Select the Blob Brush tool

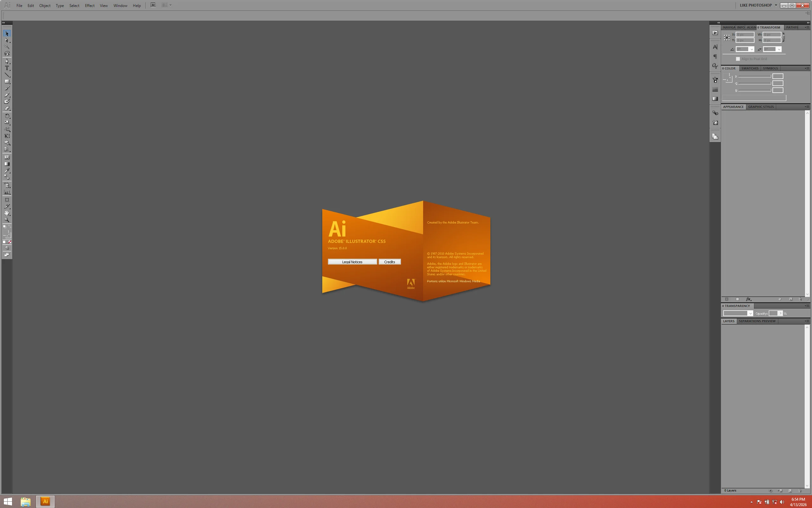point(7,102)
